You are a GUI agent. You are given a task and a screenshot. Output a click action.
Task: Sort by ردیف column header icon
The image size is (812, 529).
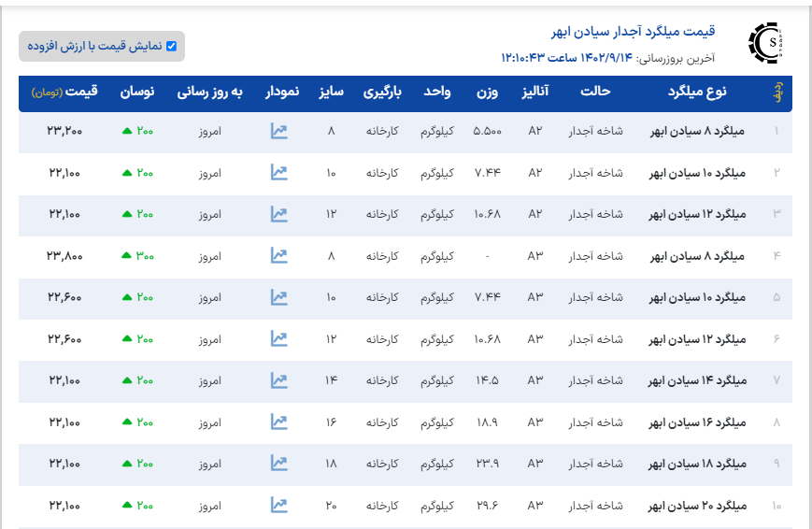pyautogui.click(x=776, y=93)
